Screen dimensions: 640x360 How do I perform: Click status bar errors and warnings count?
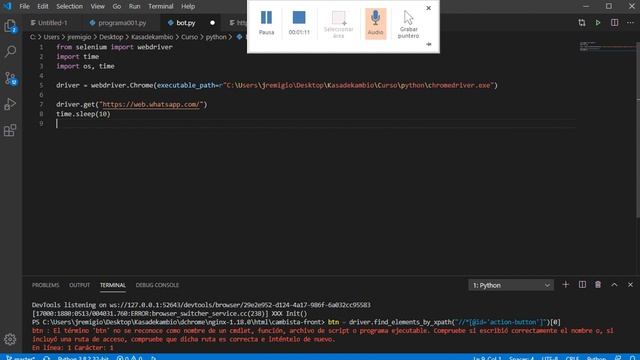[x=129, y=358]
